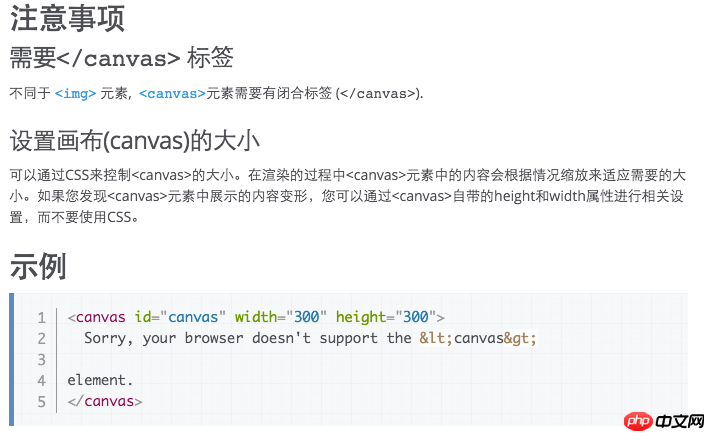This screenshot has width=715, height=441.
Task: Click the 示例 heading
Action: (x=38, y=266)
